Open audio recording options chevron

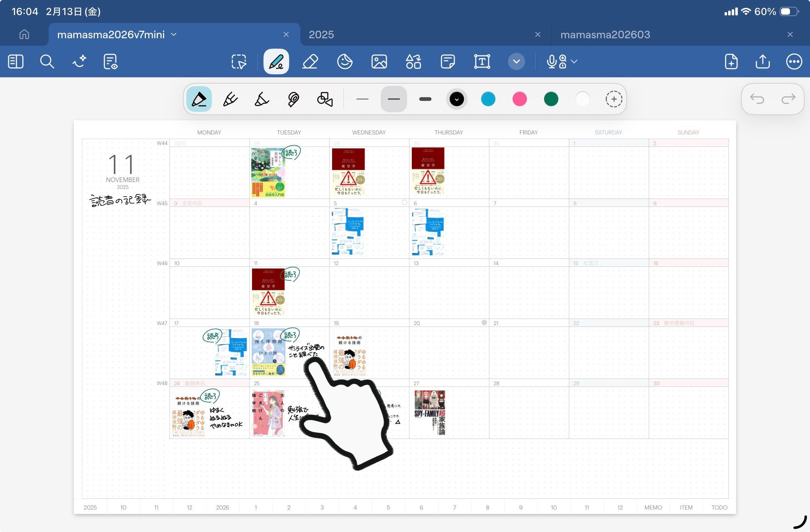[574, 61]
